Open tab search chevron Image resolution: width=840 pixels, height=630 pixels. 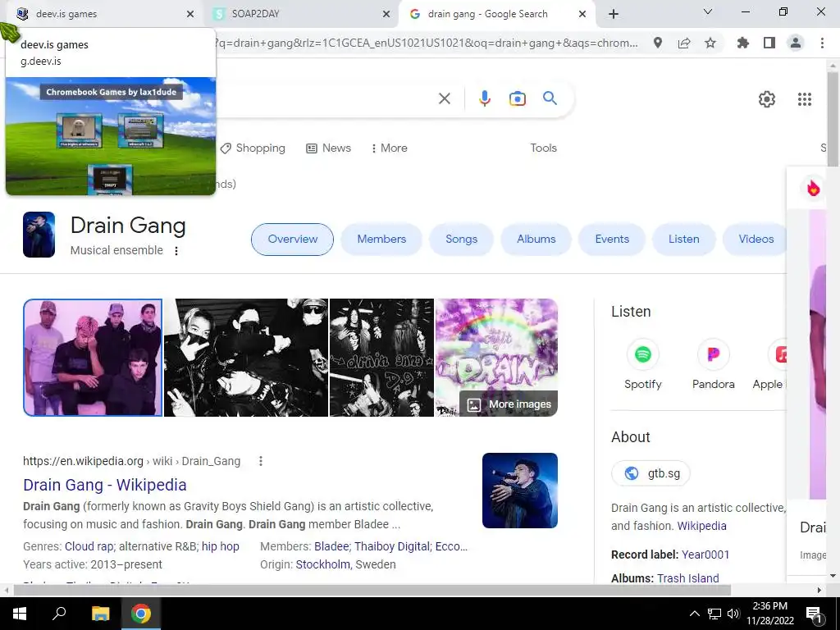[x=708, y=11]
